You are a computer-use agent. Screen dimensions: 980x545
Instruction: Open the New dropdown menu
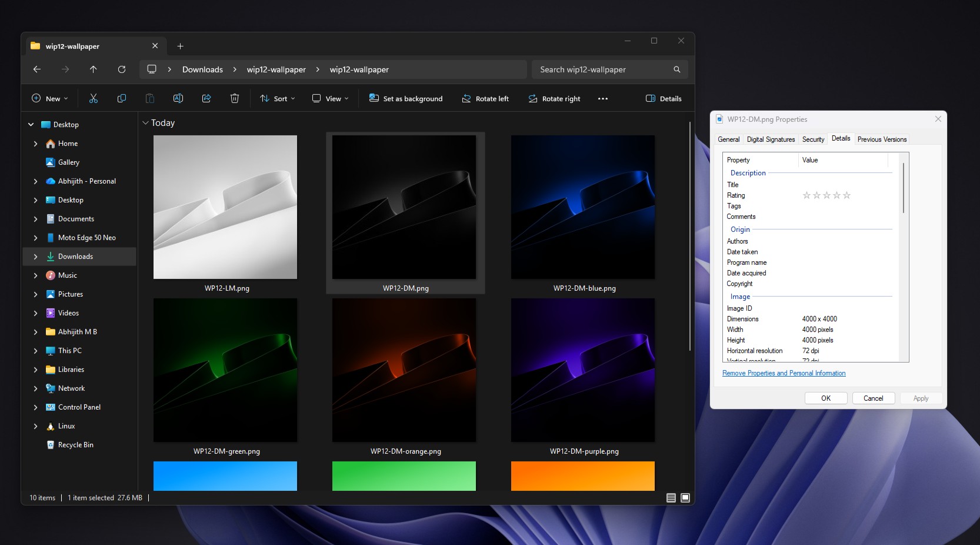(49, 98)
